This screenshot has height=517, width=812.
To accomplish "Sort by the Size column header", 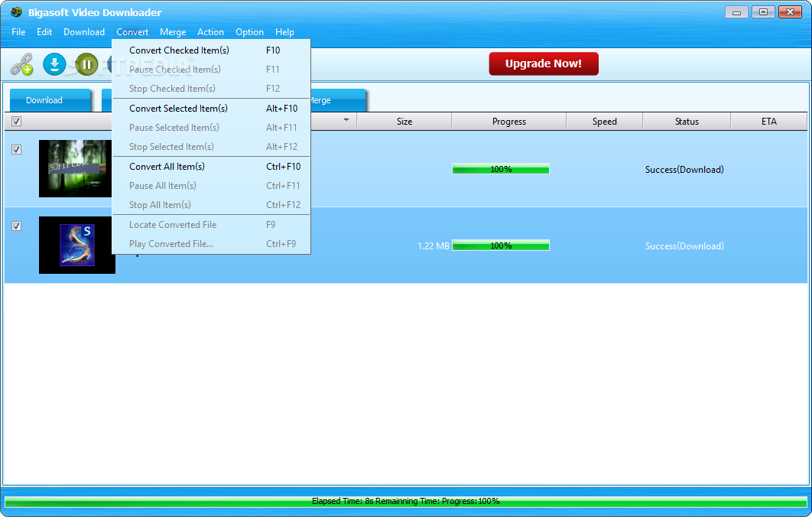I will pos(404,122).
